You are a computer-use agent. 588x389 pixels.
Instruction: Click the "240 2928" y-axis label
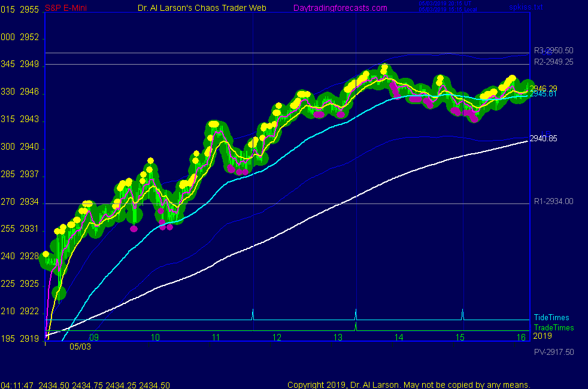pyautogui.click(x=20, y=256)
